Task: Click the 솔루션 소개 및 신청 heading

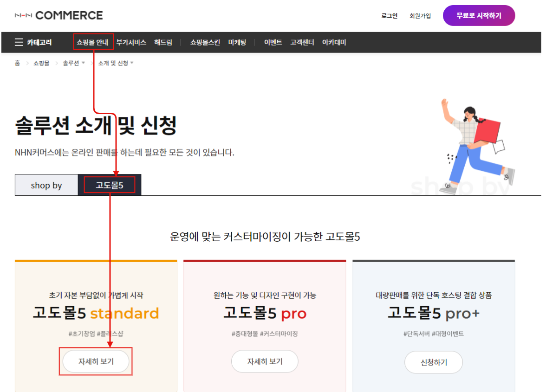Action: pyautogui.click(x=96, y=125)
